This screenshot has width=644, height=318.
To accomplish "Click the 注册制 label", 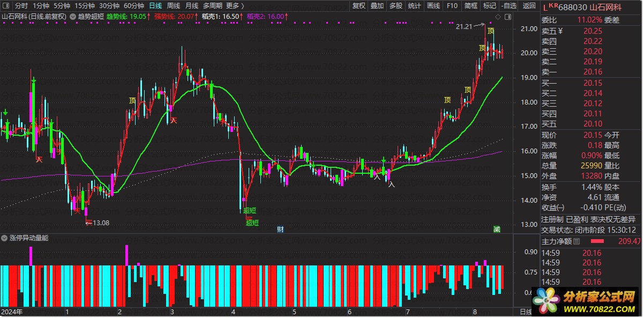I will coord(552,219).
